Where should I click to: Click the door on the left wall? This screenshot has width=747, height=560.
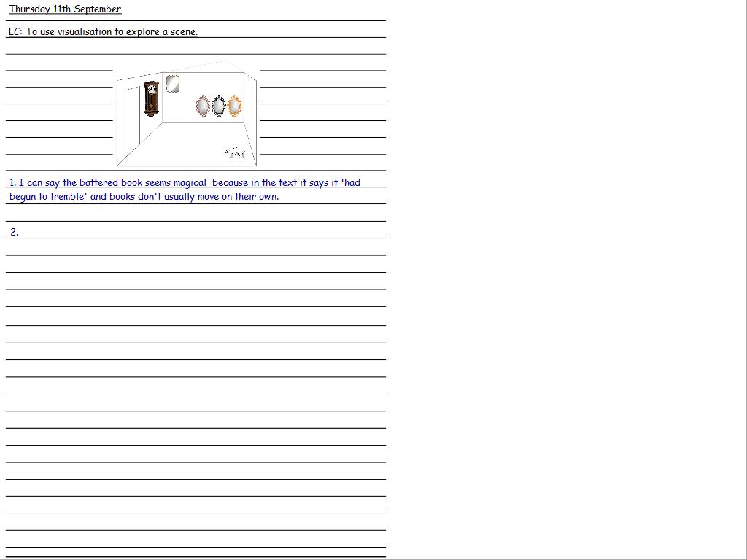click(132, 120)
